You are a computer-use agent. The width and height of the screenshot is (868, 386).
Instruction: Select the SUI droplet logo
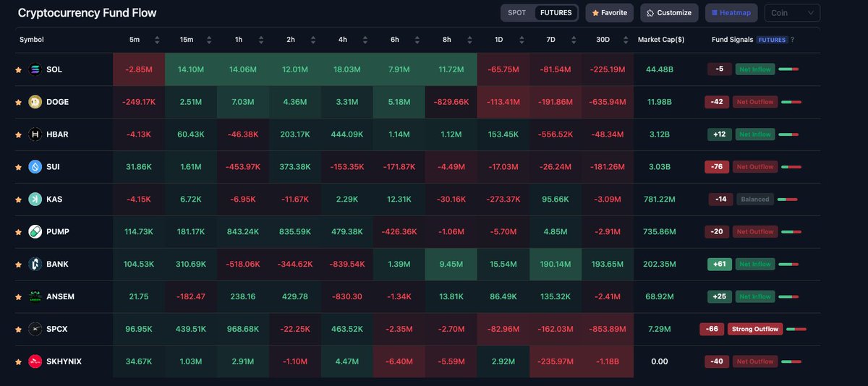35,167
